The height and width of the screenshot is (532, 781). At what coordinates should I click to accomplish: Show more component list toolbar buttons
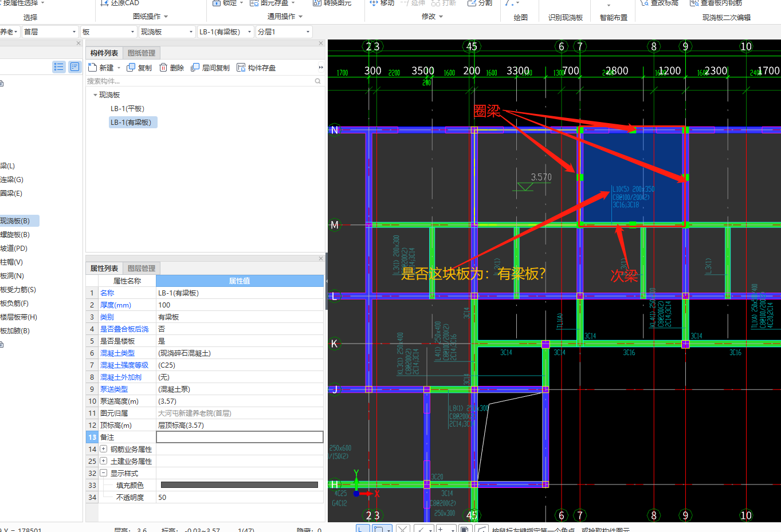pyautogui.click(x=321, y=68)
